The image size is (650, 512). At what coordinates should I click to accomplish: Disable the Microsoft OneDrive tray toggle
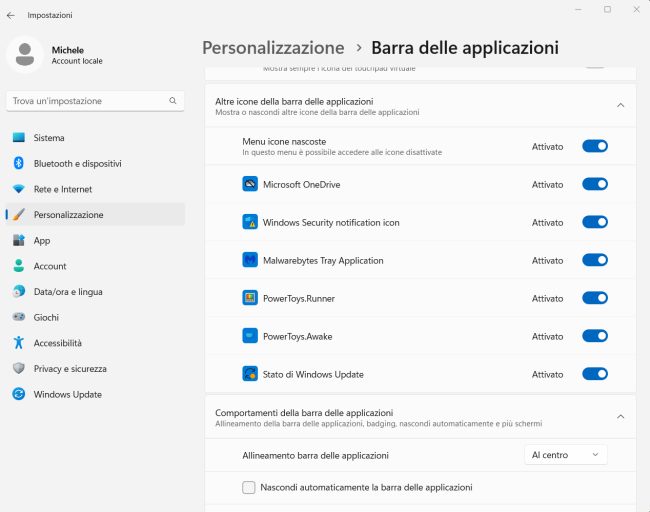(x=595, y=184)
